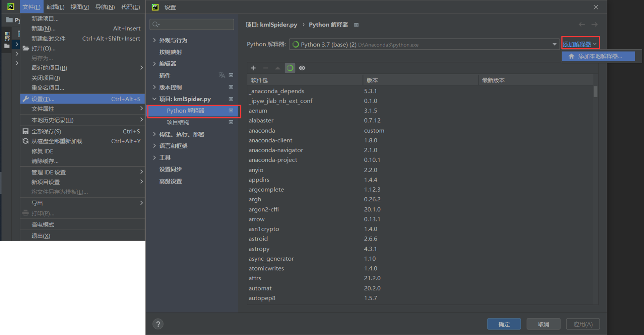The height and width of the screenshot is (335, 644).
Task: Choose 新建项目... from File menu
Action: point(82,19)
